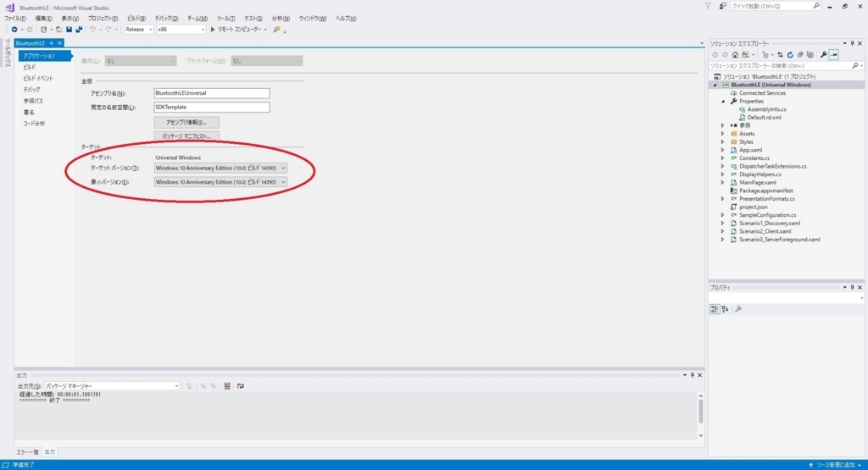Select the Build (ビルド) property page tab
This screenshot has height=470, width=868.
click(x=30, y=67)
